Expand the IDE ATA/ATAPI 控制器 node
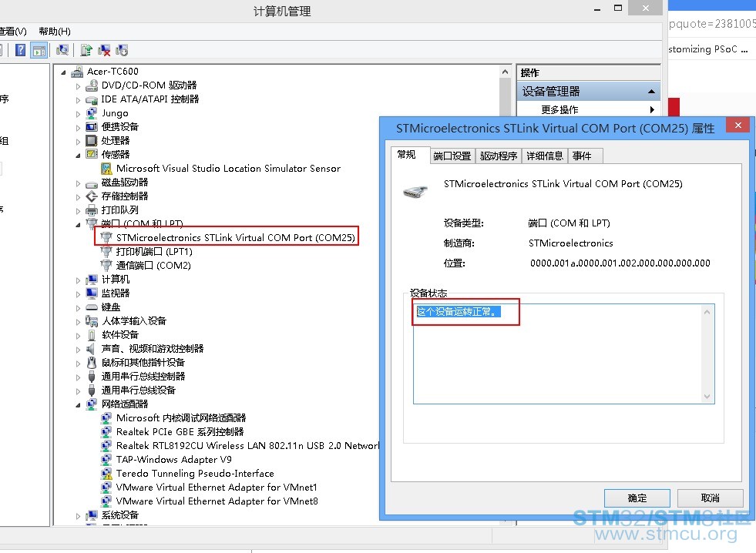756x553 pixels. pyautogui.click(x=78, y=100)
